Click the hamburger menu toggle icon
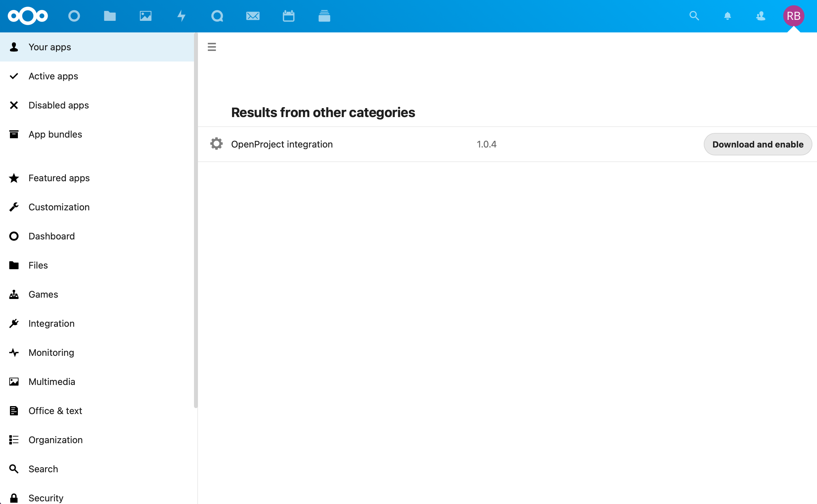 [x=213, y=47]
